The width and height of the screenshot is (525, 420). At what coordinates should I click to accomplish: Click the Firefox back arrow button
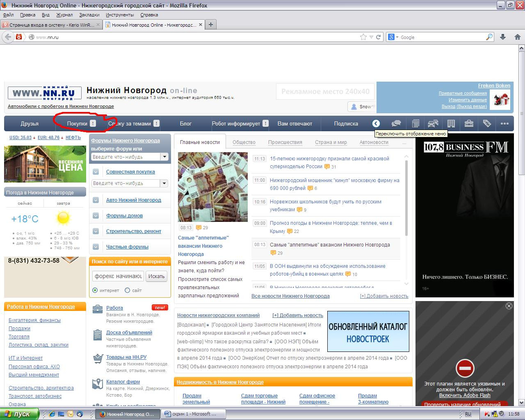[x=8, y=37]
